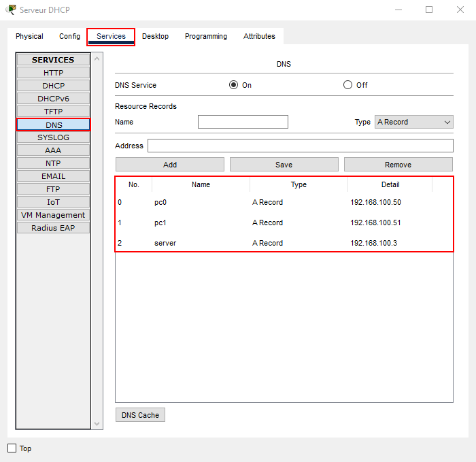Click the services list scroll up arrow

(97, 59)
